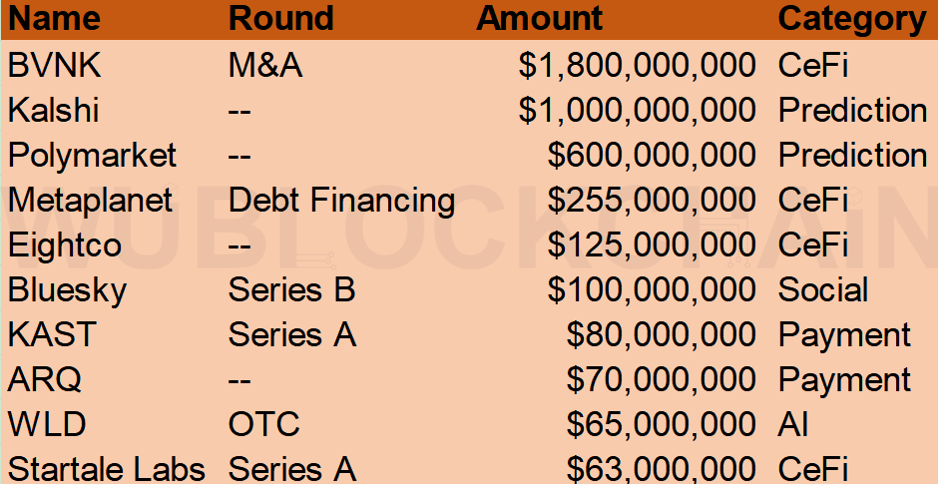The width and height of the screenshot is (938, 484).
Task: Select the WLD name cell
Action: tap(46, 424)
